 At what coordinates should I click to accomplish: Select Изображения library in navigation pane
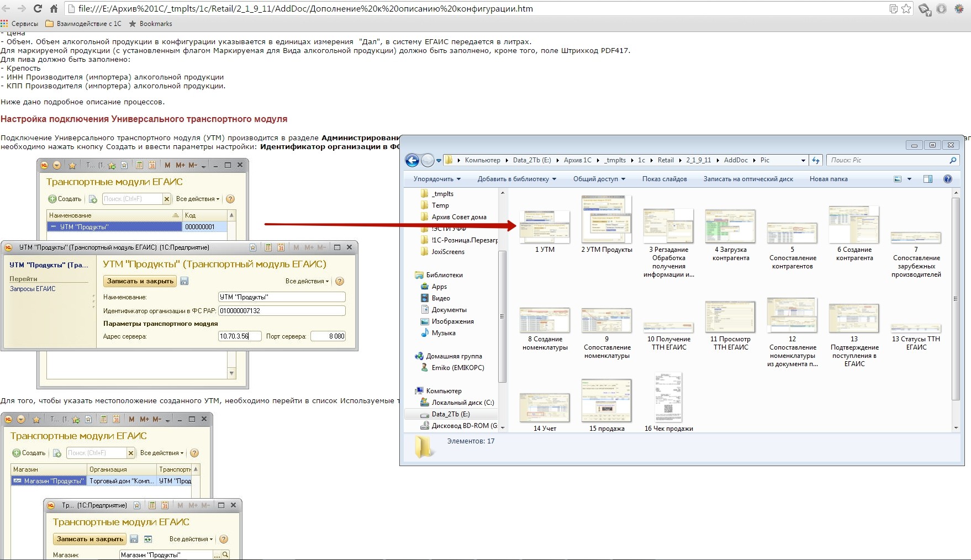(x=452, y=321)
